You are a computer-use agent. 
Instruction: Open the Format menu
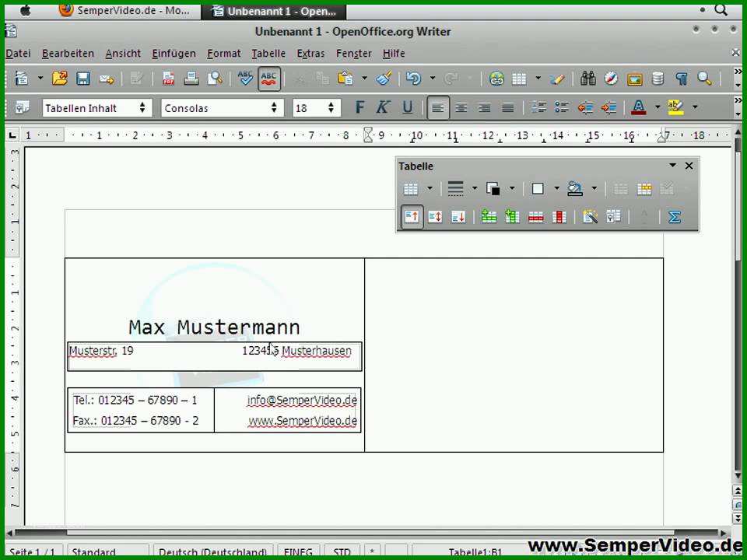pyautogui.click(x=224, y=54)
